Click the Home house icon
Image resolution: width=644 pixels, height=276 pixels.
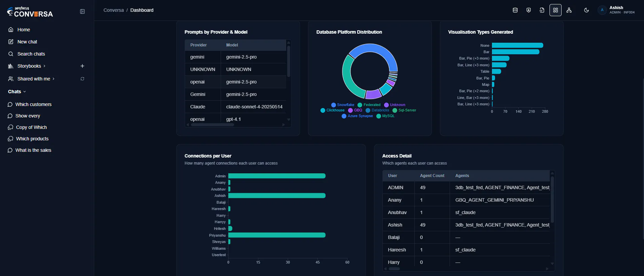[x=11, y=30]
